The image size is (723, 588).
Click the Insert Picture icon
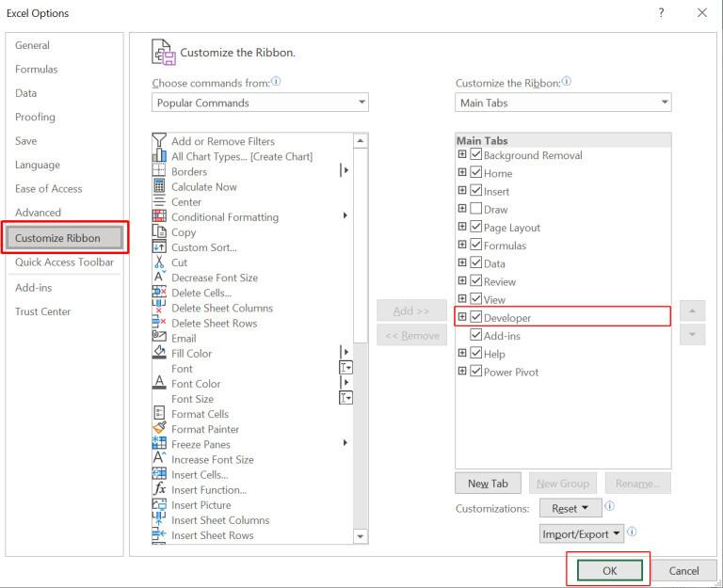point(159,504)
